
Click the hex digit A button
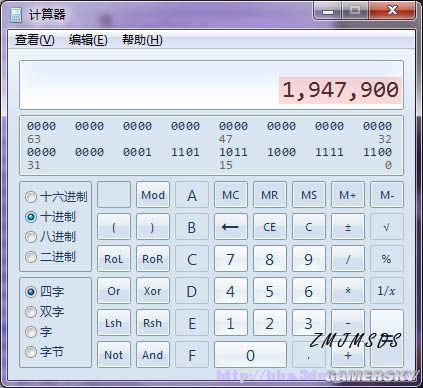point(192,195)
